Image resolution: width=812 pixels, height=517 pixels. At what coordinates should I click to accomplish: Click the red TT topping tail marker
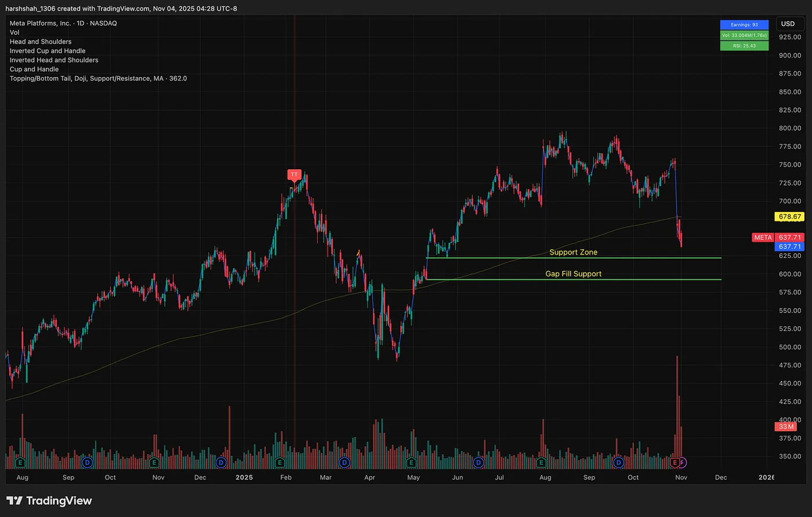coord(294,174)
